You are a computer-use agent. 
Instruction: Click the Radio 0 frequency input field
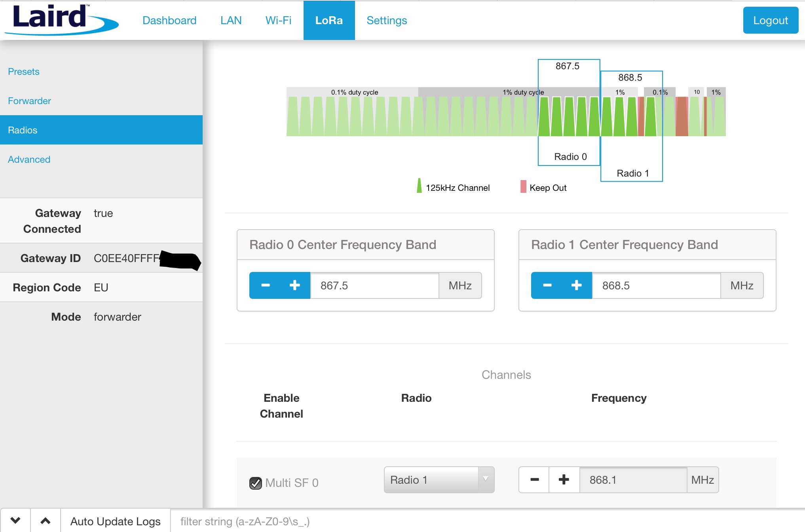tap(375, 285)
